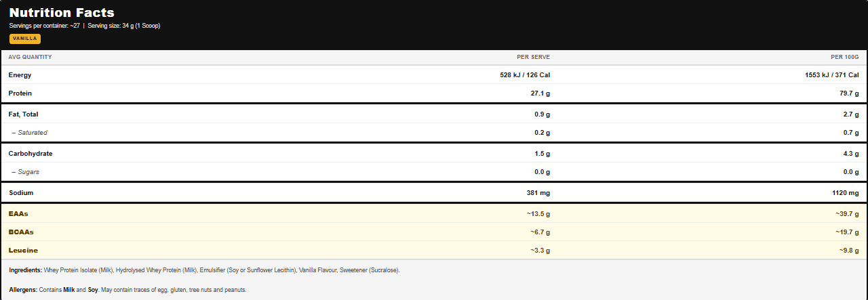Click the Sodium per serve value 381 mg

click(537, 193)
